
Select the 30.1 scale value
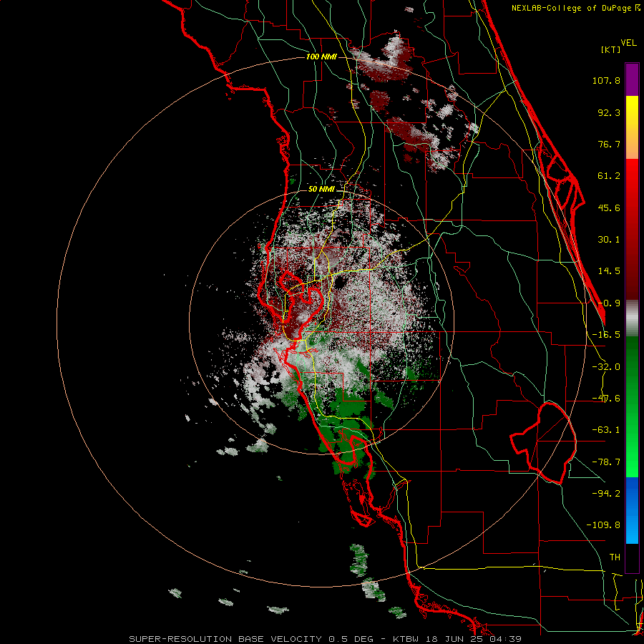click(609, 240)
